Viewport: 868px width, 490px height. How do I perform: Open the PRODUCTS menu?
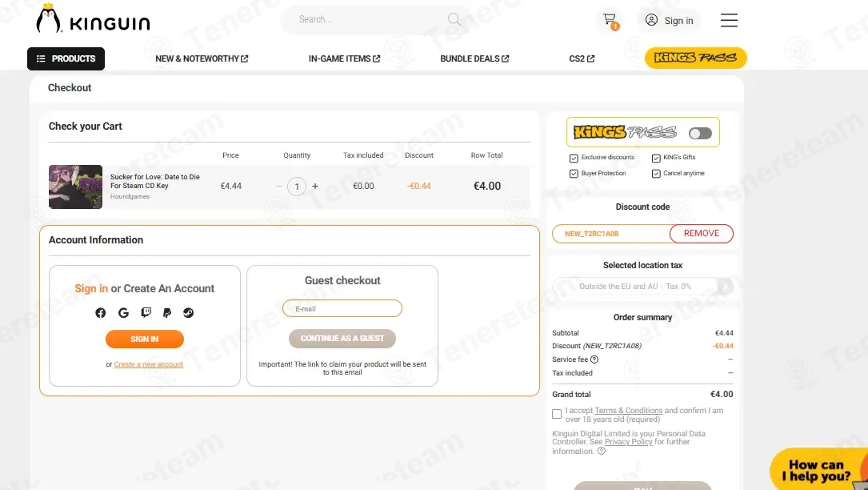66,58
